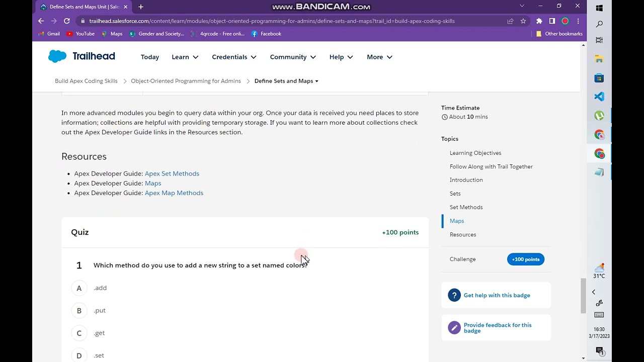Open Chrome three-dot menu
The height and width of the screenshot is (362, 644).
(578, 21)
